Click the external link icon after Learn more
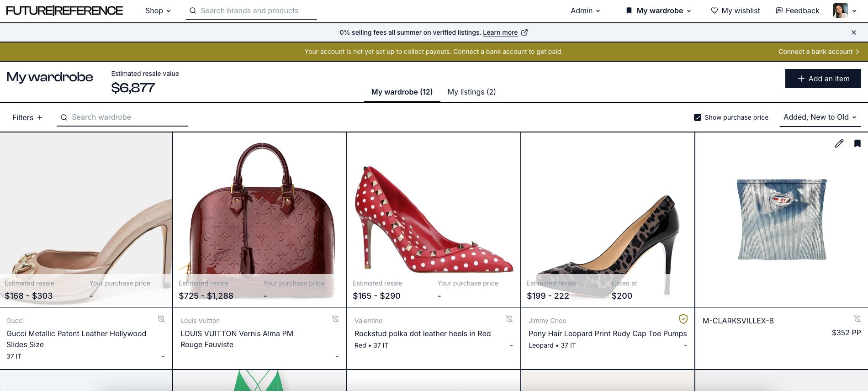This screenshot has height=391, width=868. click(524, 32)
